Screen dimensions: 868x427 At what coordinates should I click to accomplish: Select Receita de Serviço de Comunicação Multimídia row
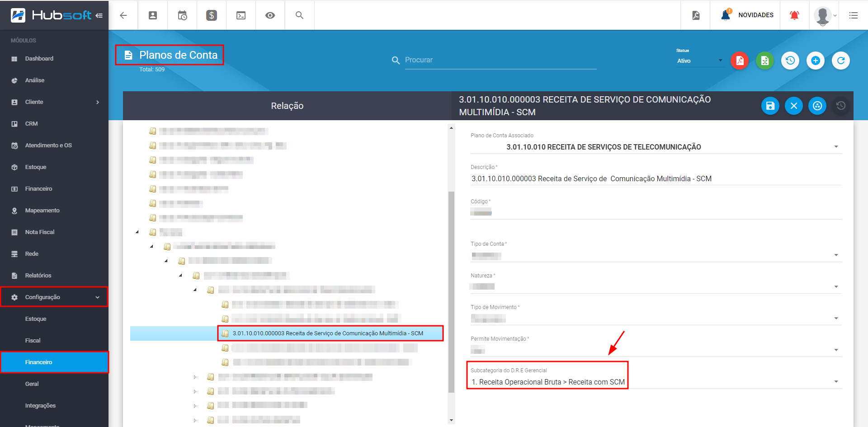point(328,333)
